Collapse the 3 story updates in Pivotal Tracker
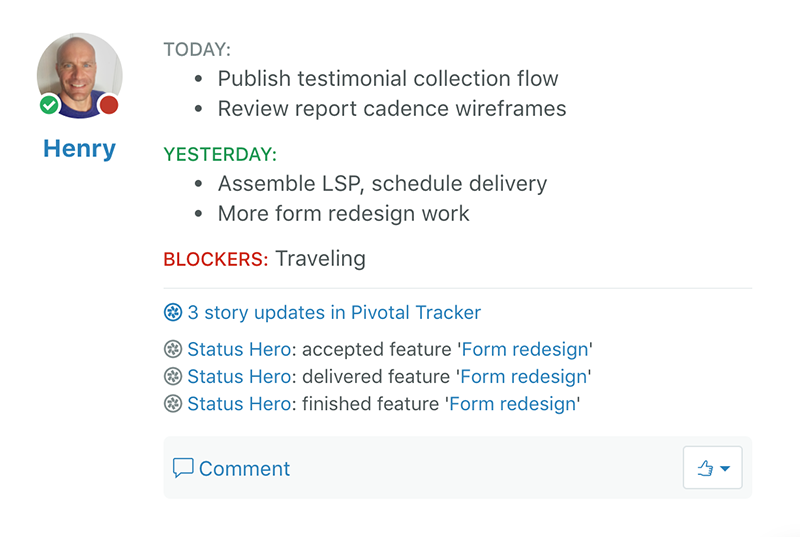 (x=334, y=313)
